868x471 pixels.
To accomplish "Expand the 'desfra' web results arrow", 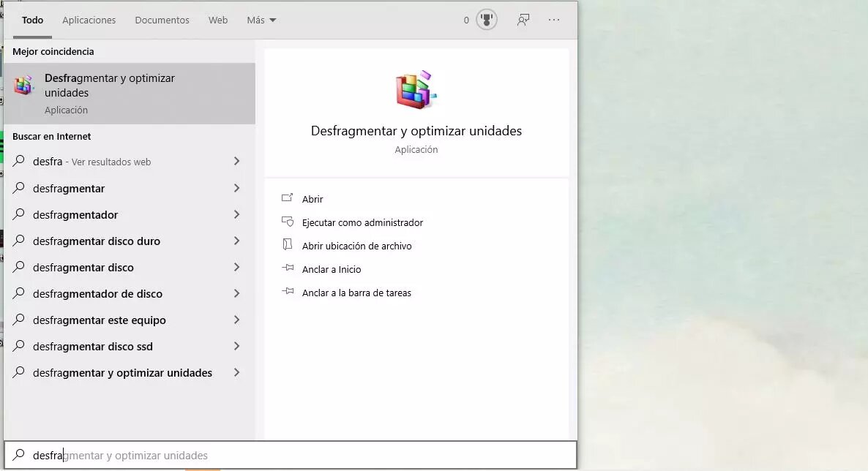I will coord(236,161).
